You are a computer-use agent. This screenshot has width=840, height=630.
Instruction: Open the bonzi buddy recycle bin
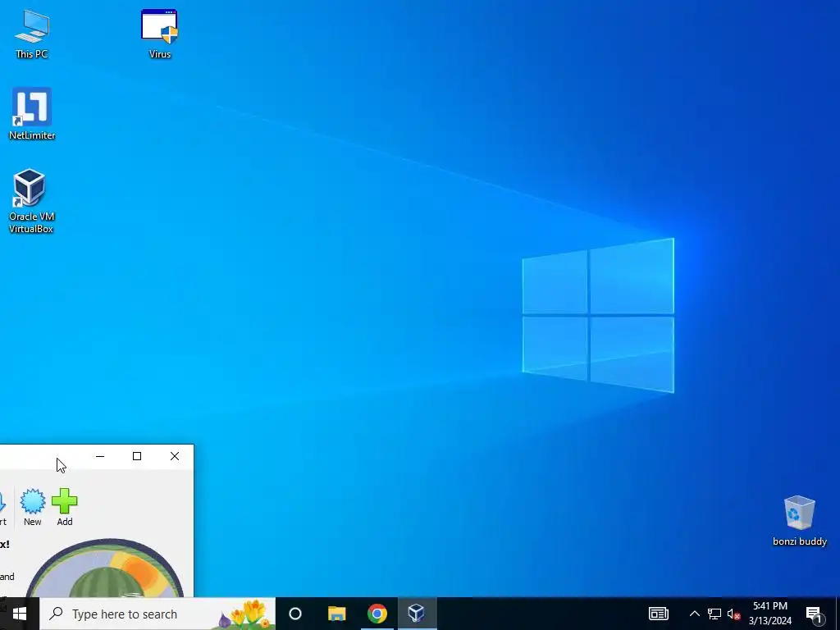click(799, 519)
